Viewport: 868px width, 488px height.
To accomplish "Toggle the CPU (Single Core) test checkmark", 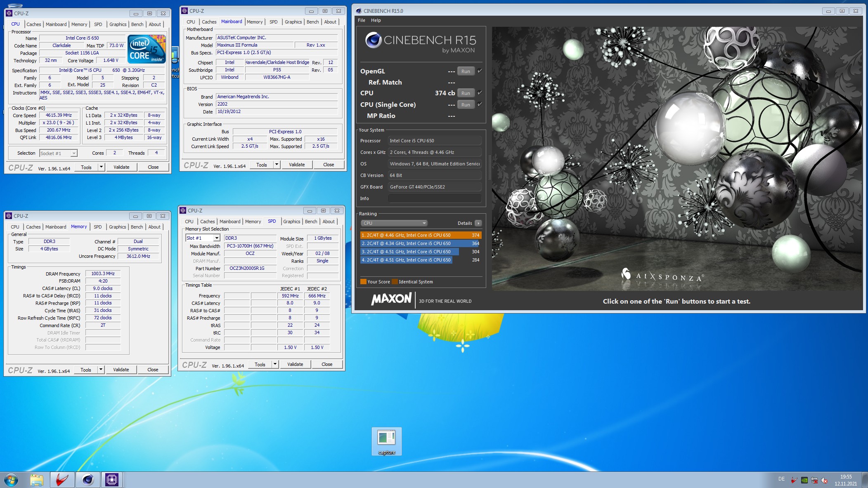I will pos(480,104).
